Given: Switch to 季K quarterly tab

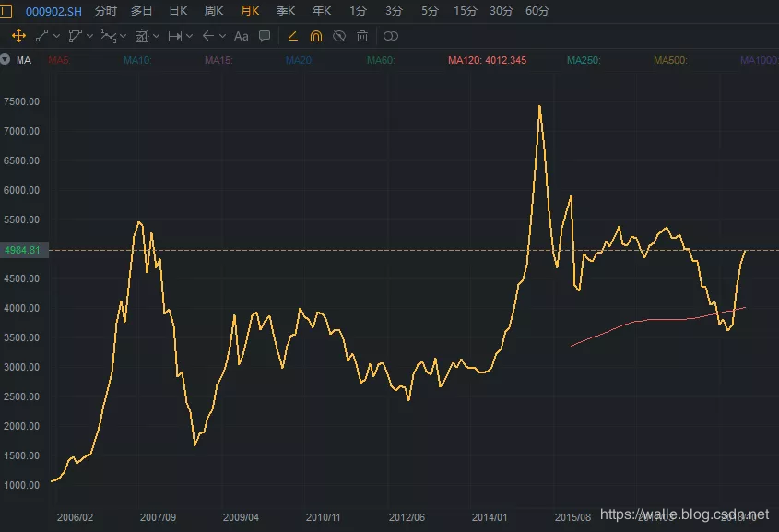Looking at the screenshot, I should pos(286,10).
